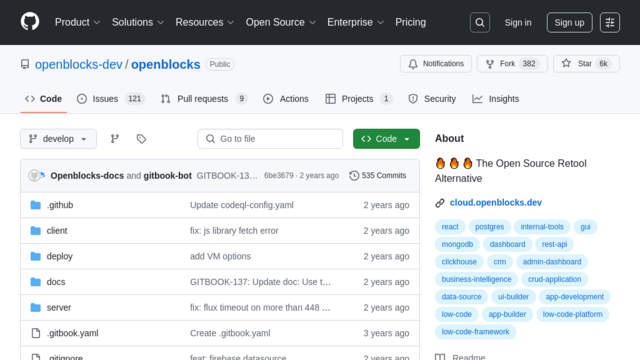Visit cloud.openblocks.dev link
Image resolution: width=640 pixels, height=360 pixels.
(496, 203)
